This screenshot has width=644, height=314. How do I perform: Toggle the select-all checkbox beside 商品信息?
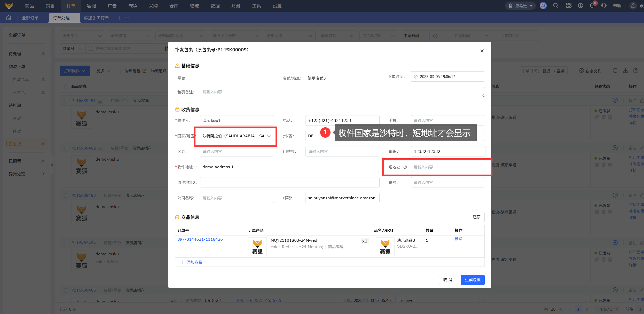pyautogui.click(x=66, y=87)
